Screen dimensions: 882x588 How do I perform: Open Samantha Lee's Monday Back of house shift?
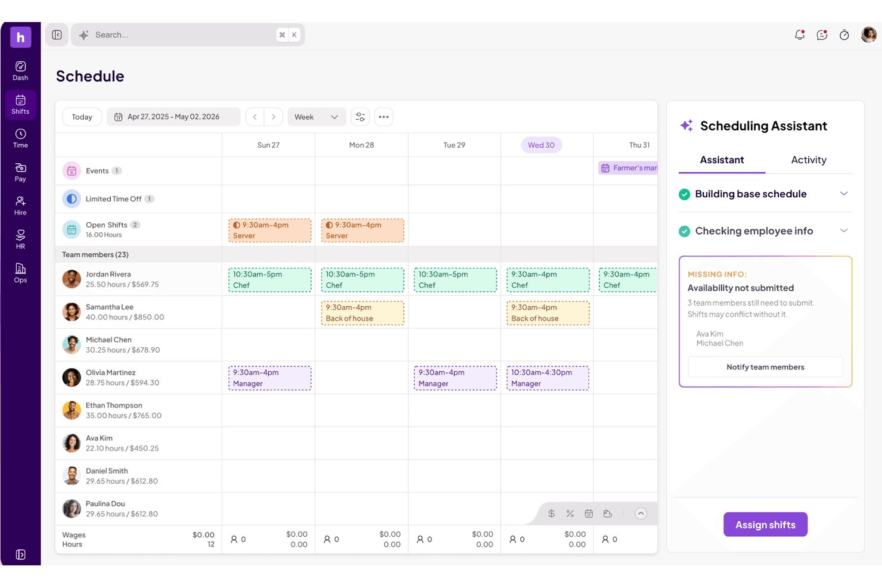pyautogui.click(x=362, y=313)
